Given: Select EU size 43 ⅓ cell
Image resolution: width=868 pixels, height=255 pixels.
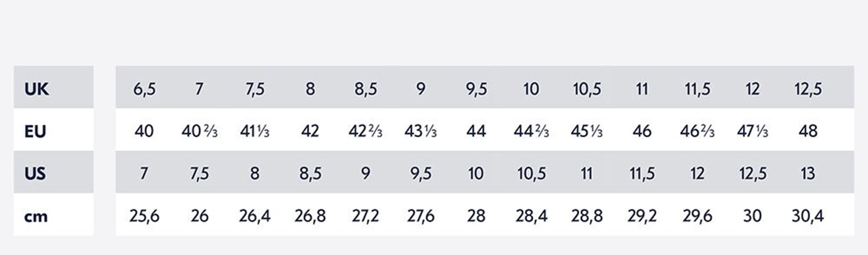Looking at the screenshot, I should coord(420,131).
